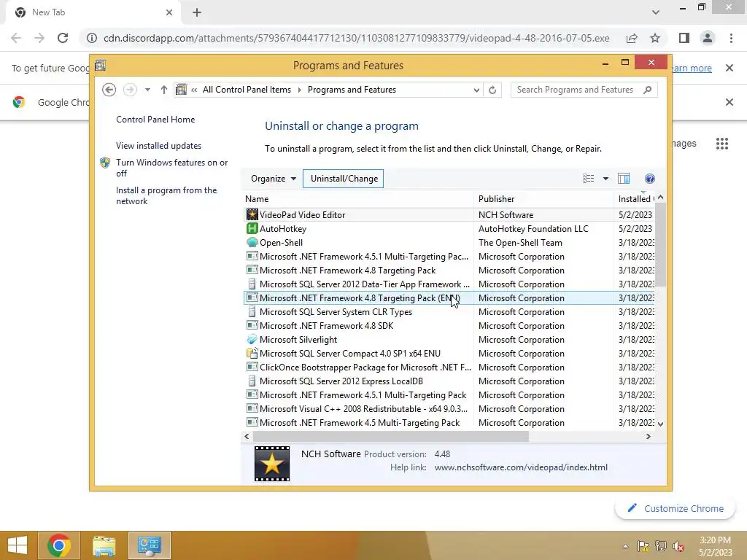Open View installed updates link
This screenshot has width=747, height=560.
point(158,146)
